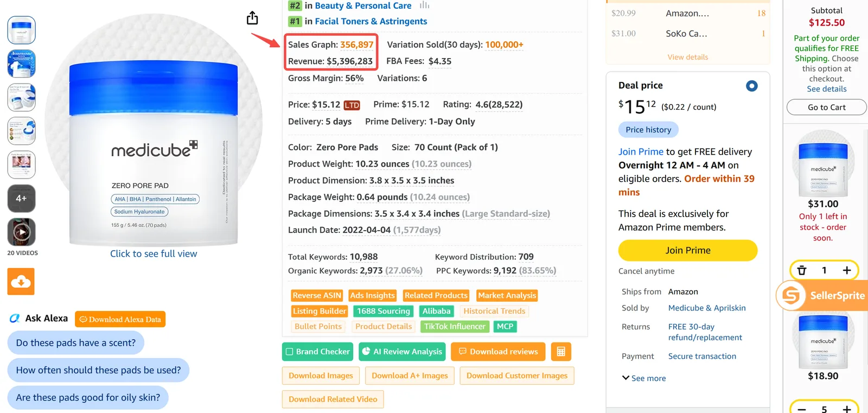868x413 pixels.
Task: Open the $31.00 cart item thumbnail
Action: point(823,163)
